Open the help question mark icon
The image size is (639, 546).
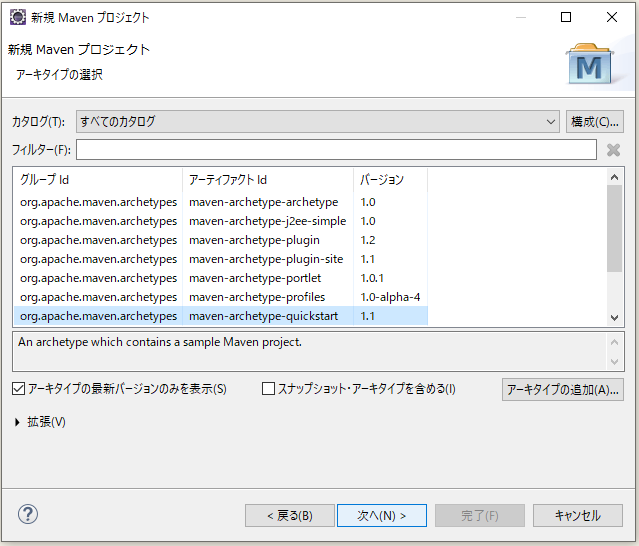pos(28,515)
